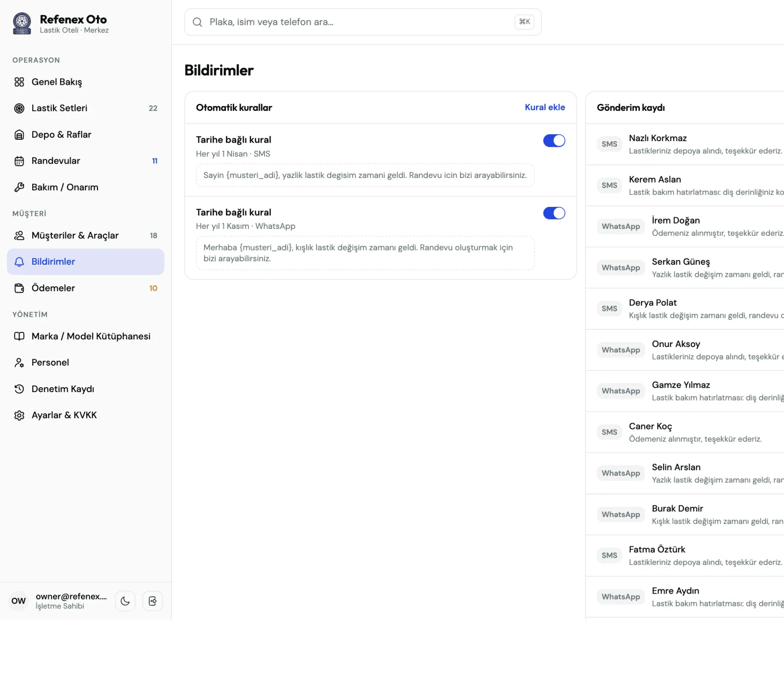Image resolution: width=784 pixels, height=674 pixels.
Task: Click the Kural ekle link
Action: pos(545,107)
